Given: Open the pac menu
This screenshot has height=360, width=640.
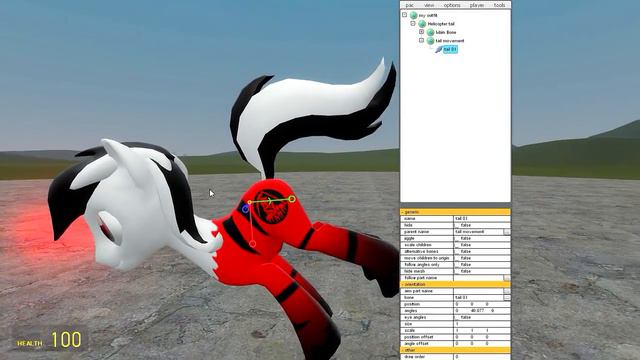Looking at the screenshot, I should 409,5.
